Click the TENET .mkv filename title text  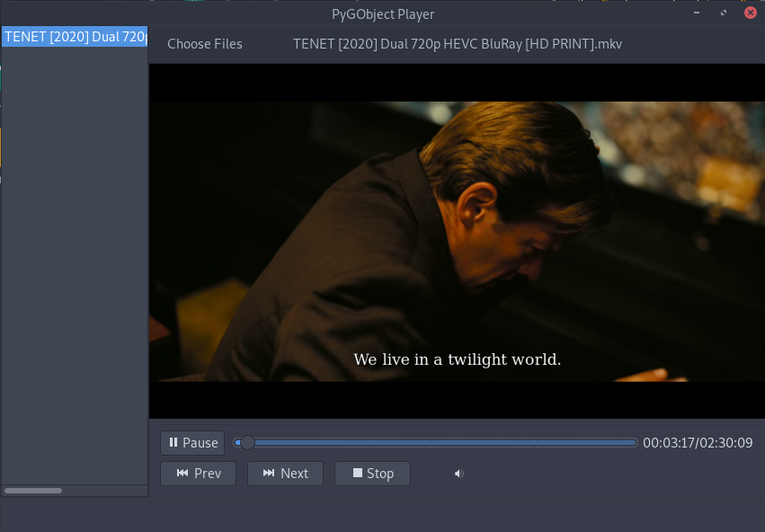pyautogui.click(x=458, y=44)
